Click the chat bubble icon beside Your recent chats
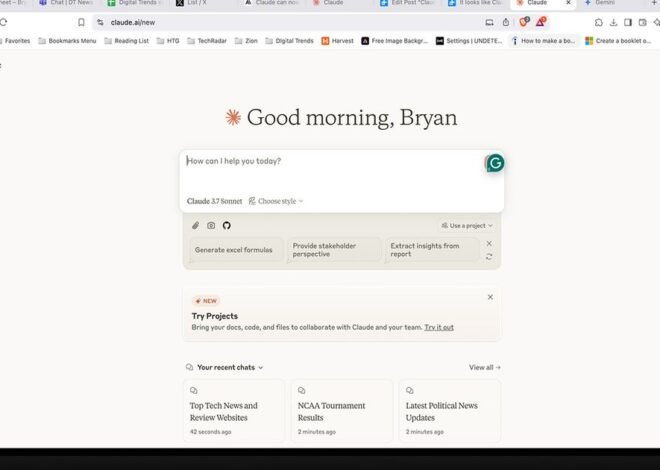Image resolution: width=660 pixels, height=470 pixels. coord(189,367)
